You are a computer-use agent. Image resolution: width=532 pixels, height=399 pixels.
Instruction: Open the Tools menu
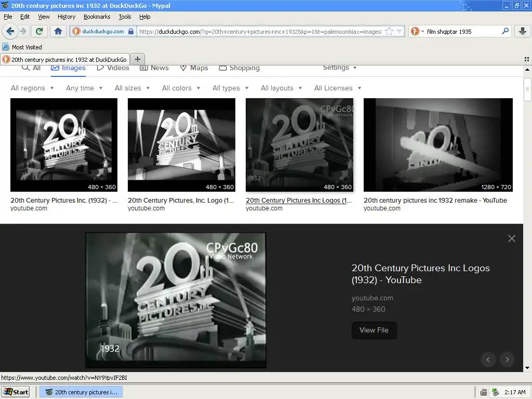125,17
